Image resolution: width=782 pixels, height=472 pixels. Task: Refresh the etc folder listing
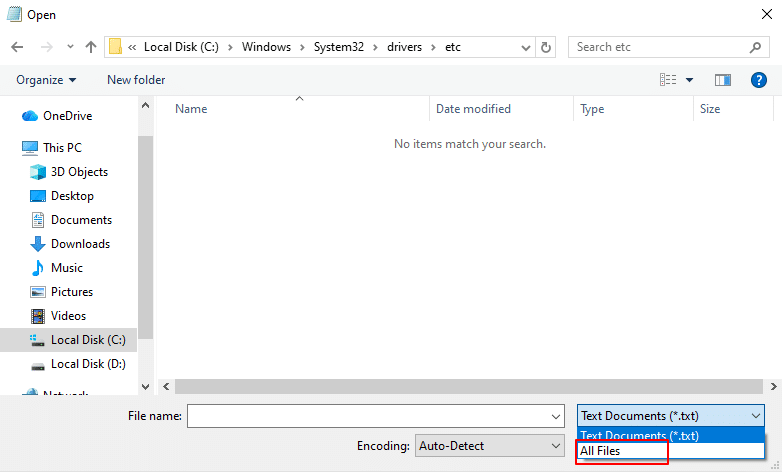(x=545, y=47)
